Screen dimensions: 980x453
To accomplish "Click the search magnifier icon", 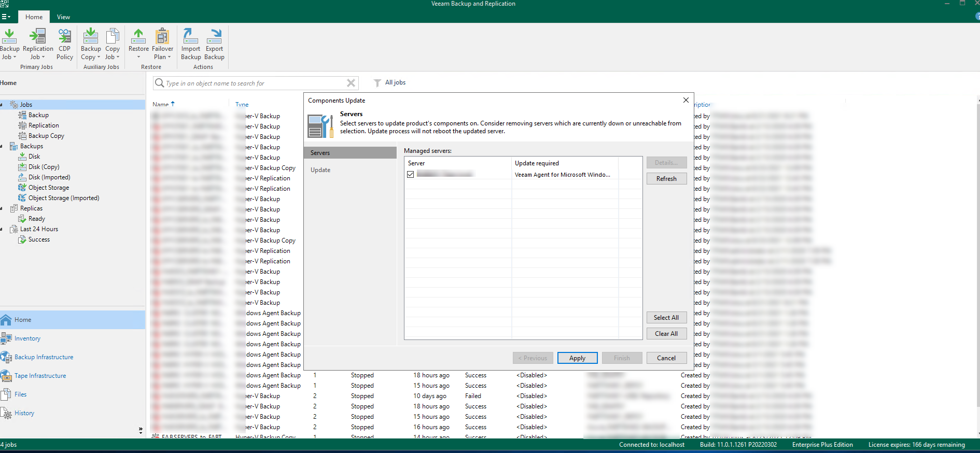I will tap(160, 83).
